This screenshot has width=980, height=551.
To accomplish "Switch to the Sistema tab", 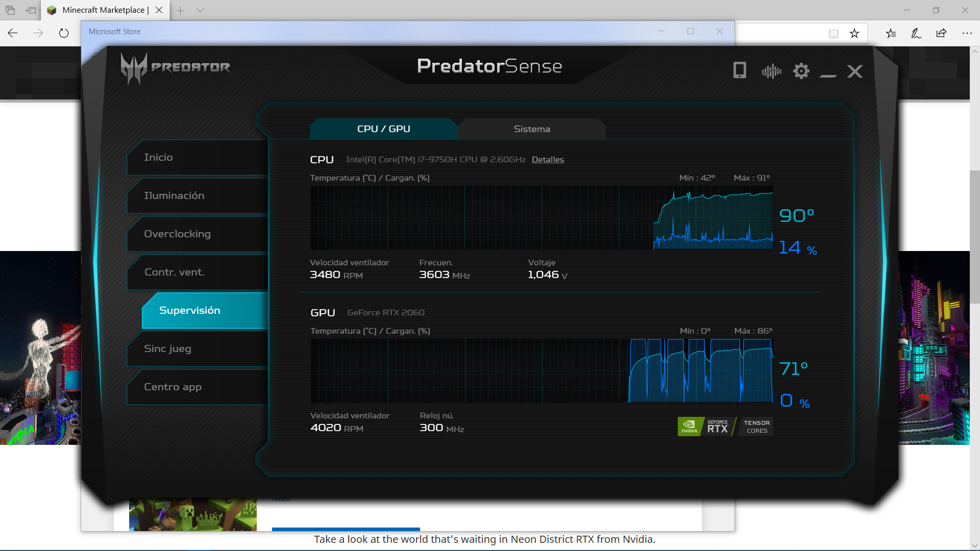I will [x=531, y=129].
